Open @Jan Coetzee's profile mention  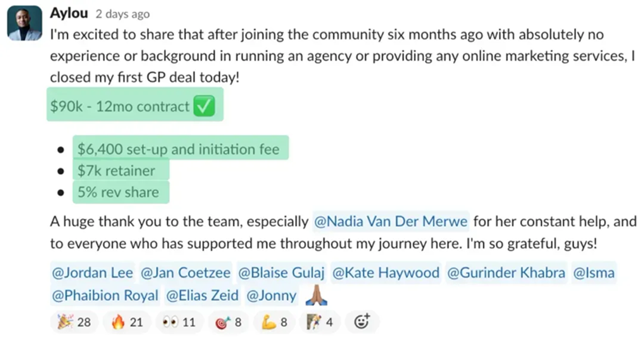[x=185, y=273]
